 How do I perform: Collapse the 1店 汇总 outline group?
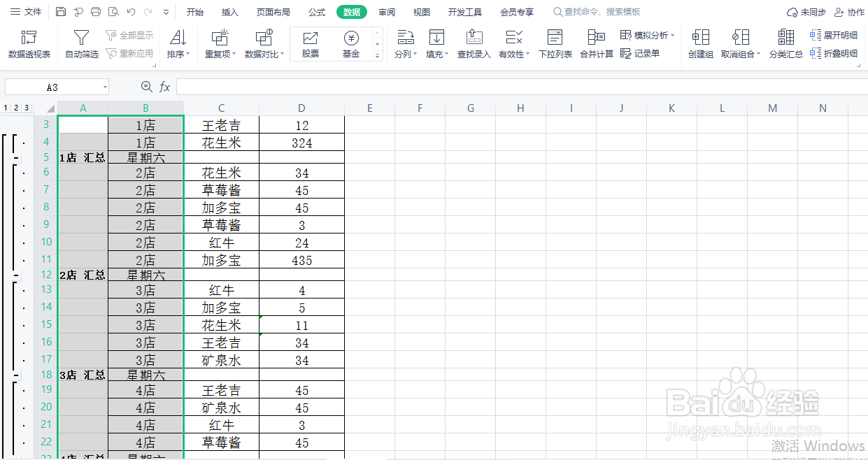pos(15,159)
